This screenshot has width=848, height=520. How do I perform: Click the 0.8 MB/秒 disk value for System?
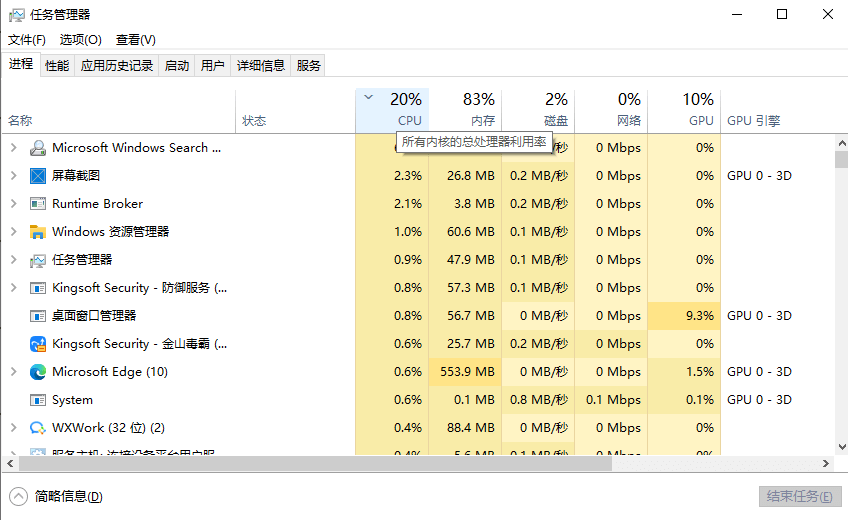pyautogui.click(x=539, y=400)
